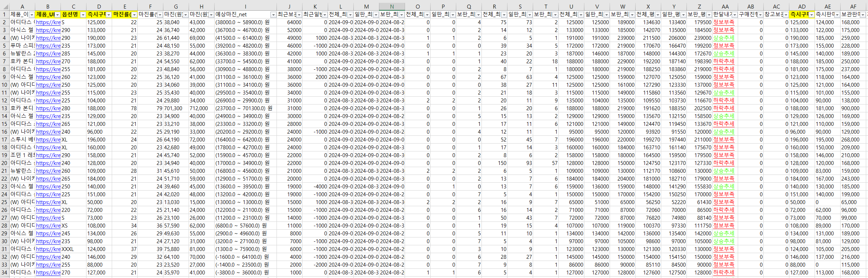Open the filter dropdown in column N header

401,15
